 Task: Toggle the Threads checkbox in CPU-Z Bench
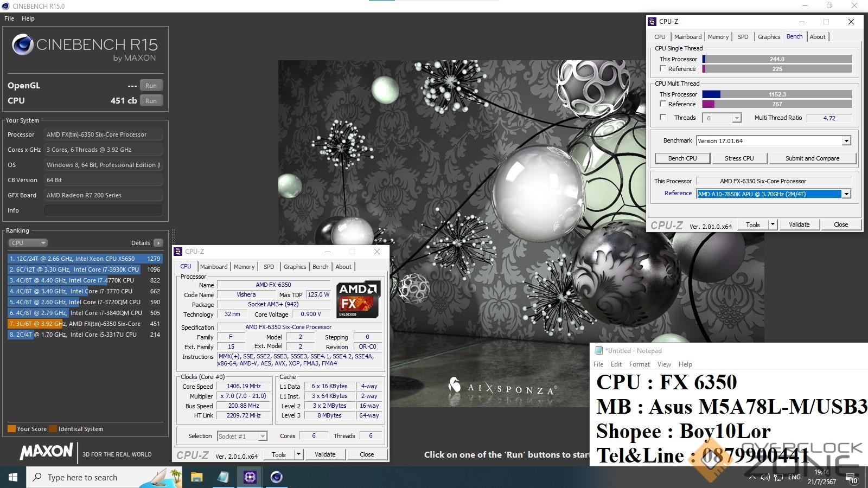click(663, 118)
